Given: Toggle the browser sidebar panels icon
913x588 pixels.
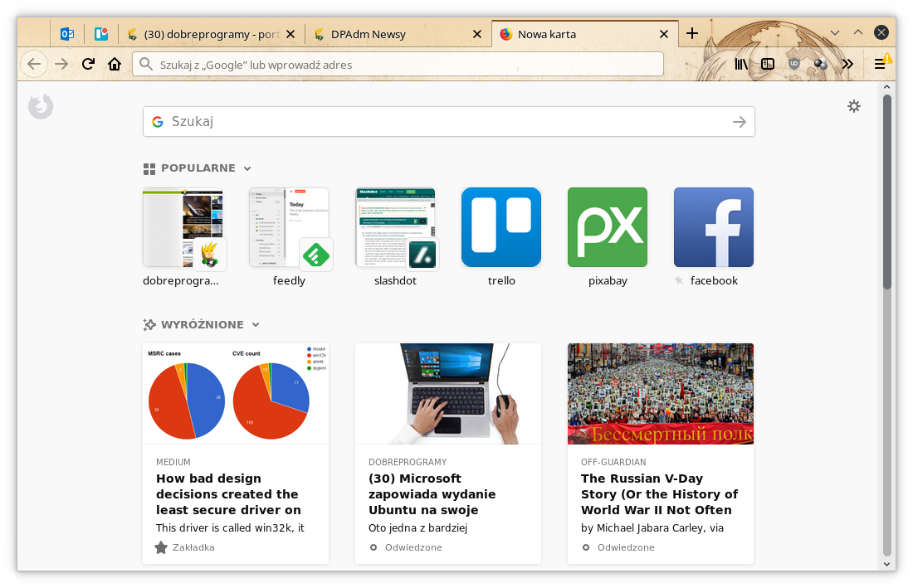Looking at the screenshot, I should pos(768,64).
